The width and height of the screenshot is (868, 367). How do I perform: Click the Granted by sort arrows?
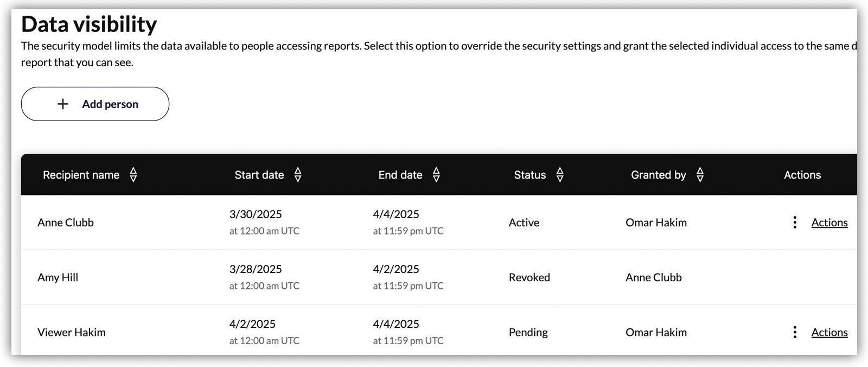700,175
